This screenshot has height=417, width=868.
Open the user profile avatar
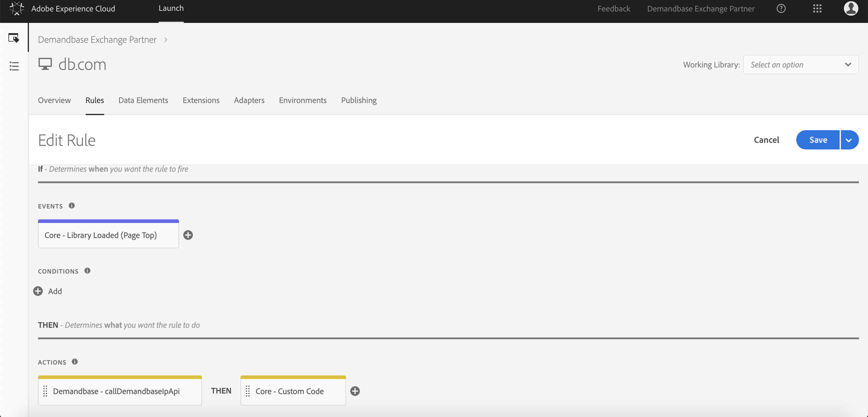point(851,8)
